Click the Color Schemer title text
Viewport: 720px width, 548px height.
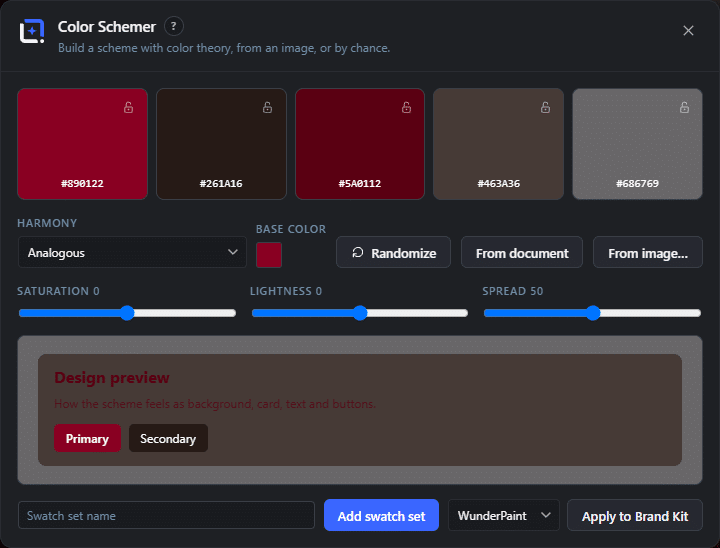click(x=107, y=27)
